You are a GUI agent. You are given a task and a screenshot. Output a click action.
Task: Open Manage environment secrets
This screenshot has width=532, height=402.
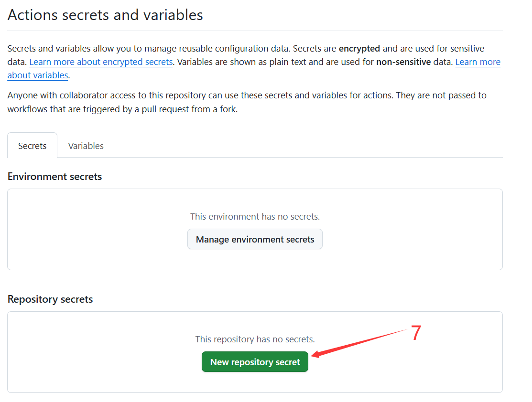pos(255,239)
